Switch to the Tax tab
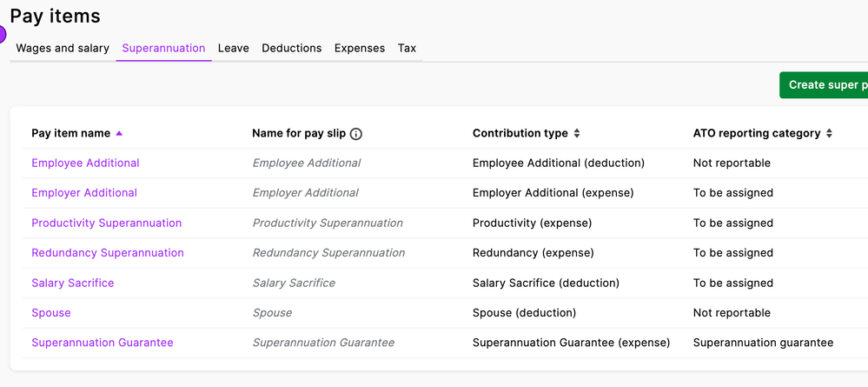This screenshot has height=387, width=868. (407, 48)
